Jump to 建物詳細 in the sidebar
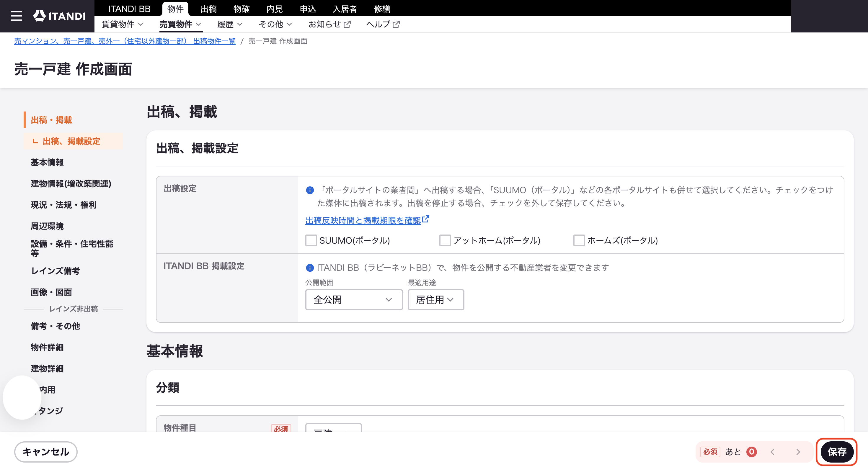 [47, 368]
